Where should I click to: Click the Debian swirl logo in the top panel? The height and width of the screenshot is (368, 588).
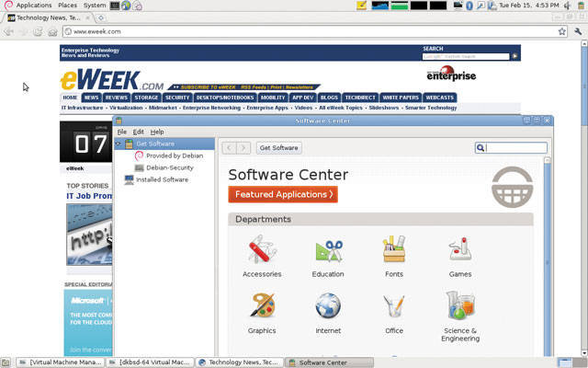(8, 6)
